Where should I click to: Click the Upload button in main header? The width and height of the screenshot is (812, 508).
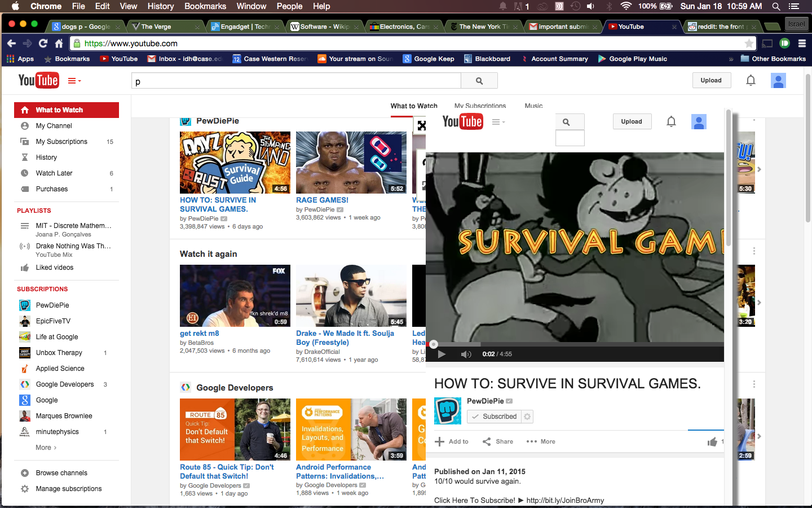[x=711, y=80]
